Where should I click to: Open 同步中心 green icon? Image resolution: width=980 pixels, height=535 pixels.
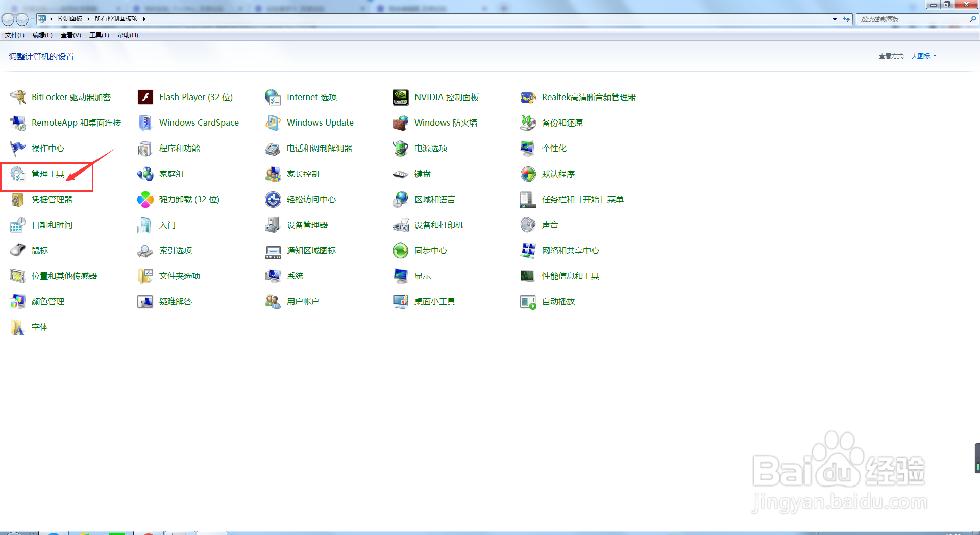401,250
